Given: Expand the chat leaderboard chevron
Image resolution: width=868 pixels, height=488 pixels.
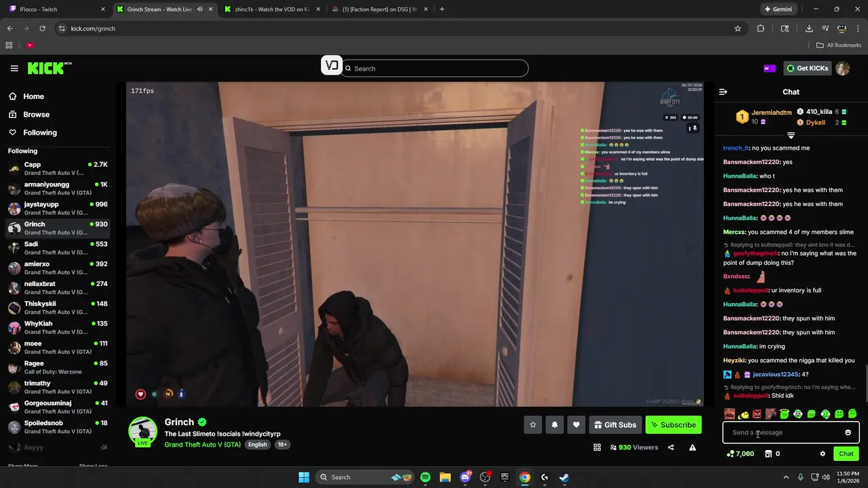Looking at the screenshot, I should [791, 136].
